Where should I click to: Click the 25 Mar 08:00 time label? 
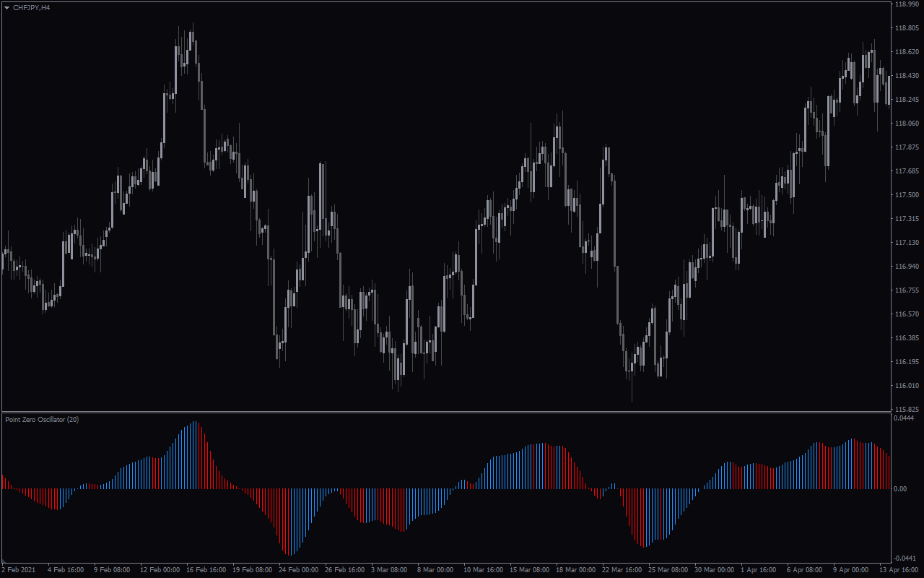pyautogui.click(x=668, y=570)
